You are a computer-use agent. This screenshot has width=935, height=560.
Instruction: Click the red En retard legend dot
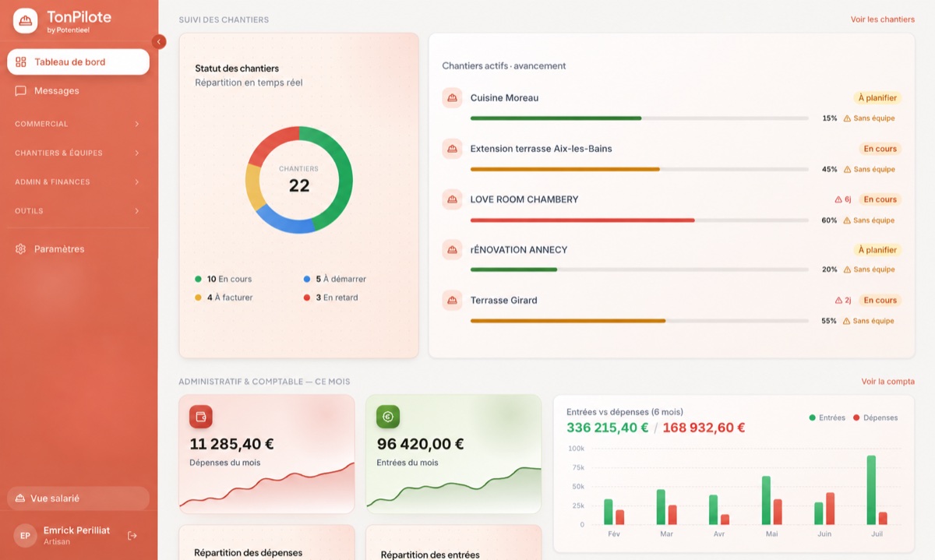[307, 298]
